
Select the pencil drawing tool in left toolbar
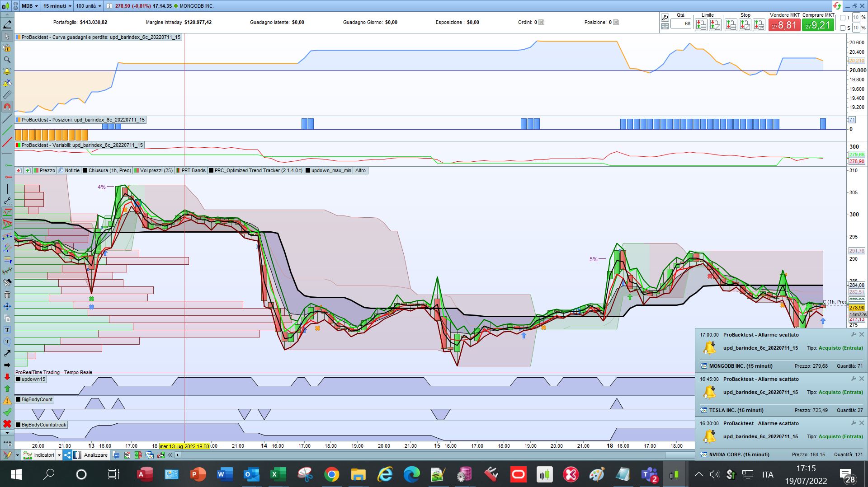tap(7, 24)
